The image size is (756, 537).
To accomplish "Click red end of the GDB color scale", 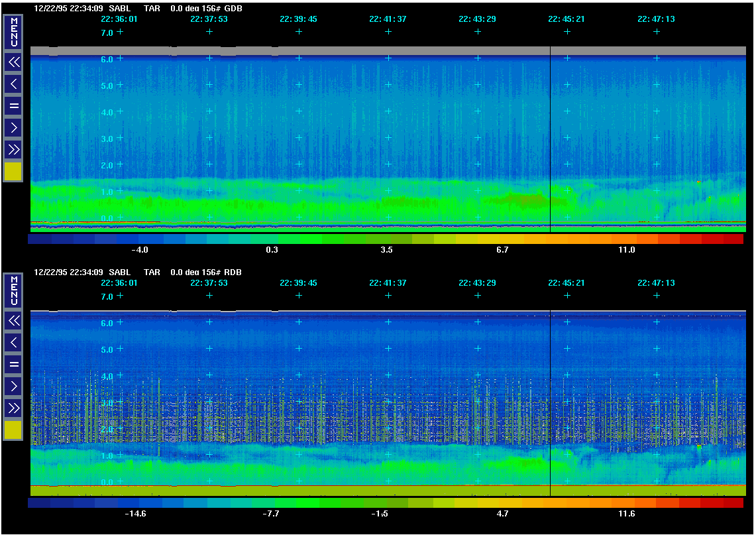I will pyautogui.click(x=732, y=239).
